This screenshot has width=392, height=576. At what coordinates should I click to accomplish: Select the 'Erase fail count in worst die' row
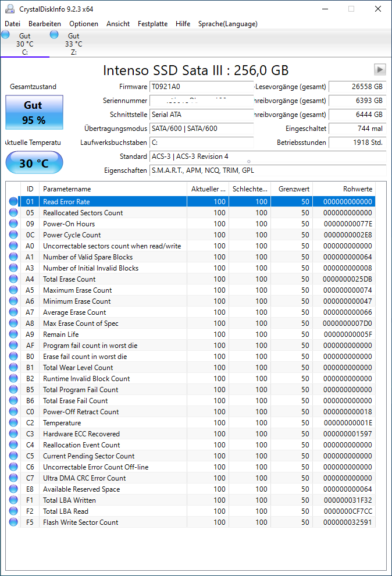(x=191, y=356)
